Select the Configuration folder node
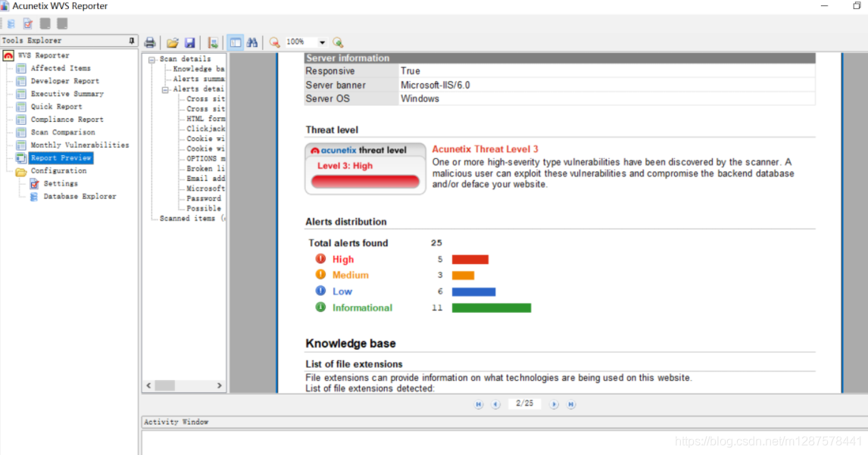The width and height of the screenshot is (868, 455). (x=58, y=170)
